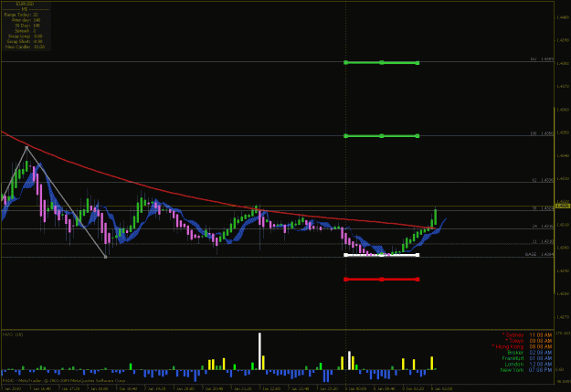Screen dimensions: 571x392
Task: Click the gray zigzag peak anchor point
Action: (26, 147)
